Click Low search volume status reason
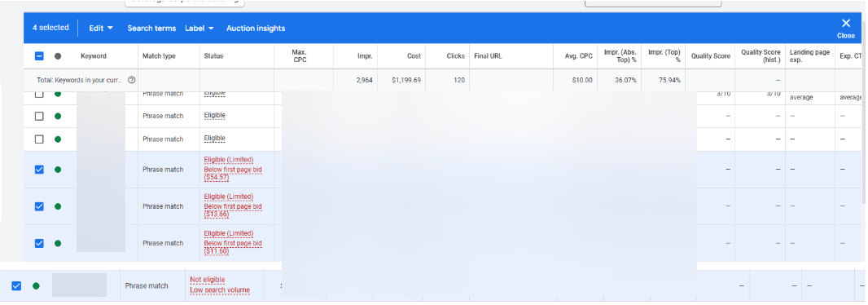The image size is (868, 305). [220, 290]
